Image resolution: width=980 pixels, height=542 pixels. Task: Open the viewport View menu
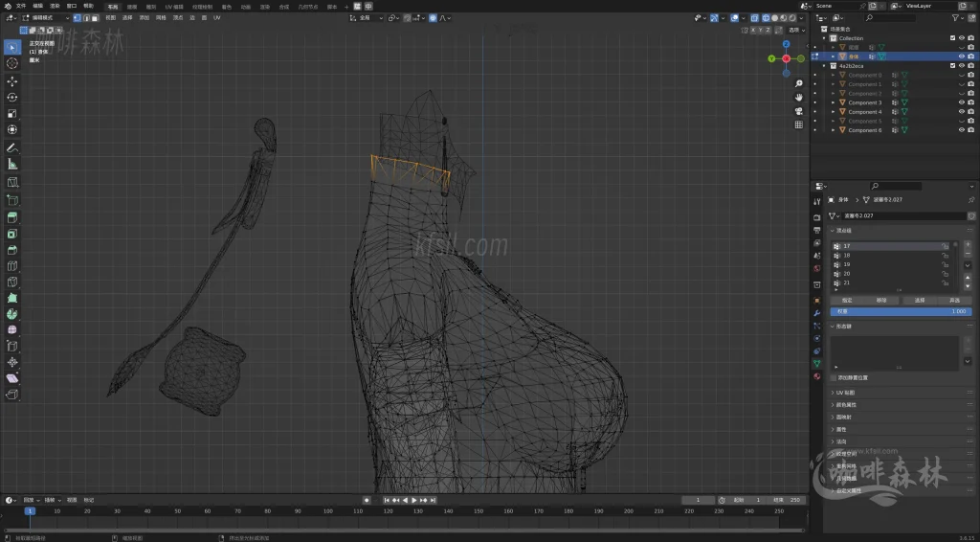(x=111, y=18)
